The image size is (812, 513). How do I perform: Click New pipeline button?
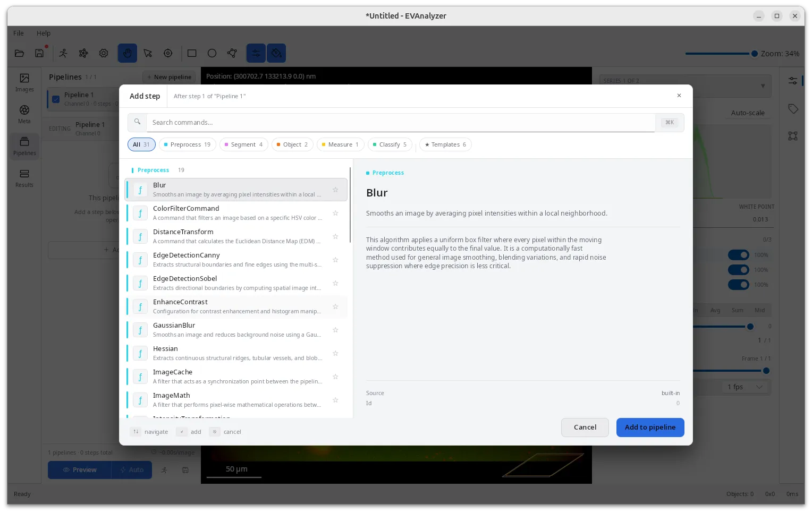[169, 77]
